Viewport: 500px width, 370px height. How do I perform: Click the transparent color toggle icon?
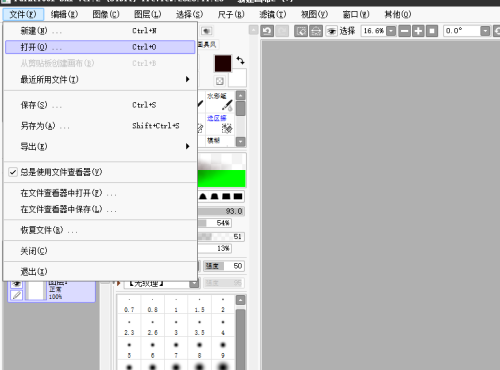coord(220,81)
